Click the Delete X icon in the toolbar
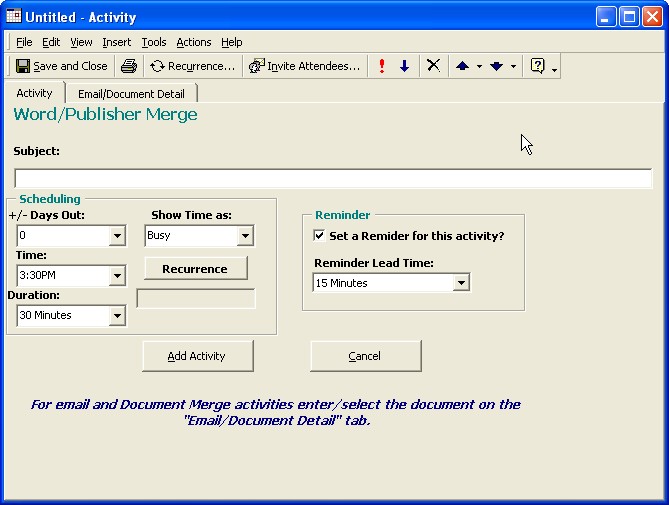 coord(433,66)
